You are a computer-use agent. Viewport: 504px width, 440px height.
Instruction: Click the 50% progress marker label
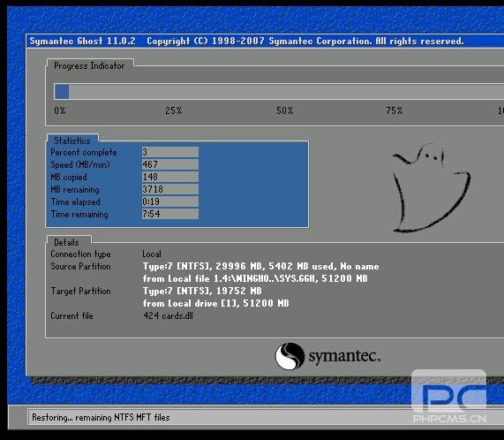pyautogui.click(x=285, y=110)
